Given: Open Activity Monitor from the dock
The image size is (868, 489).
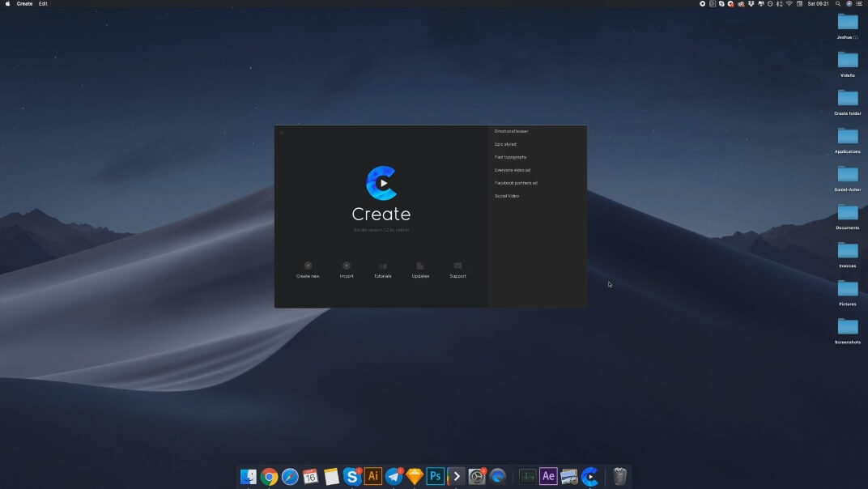Looking at the screenshot, I should tap(528, 476).
